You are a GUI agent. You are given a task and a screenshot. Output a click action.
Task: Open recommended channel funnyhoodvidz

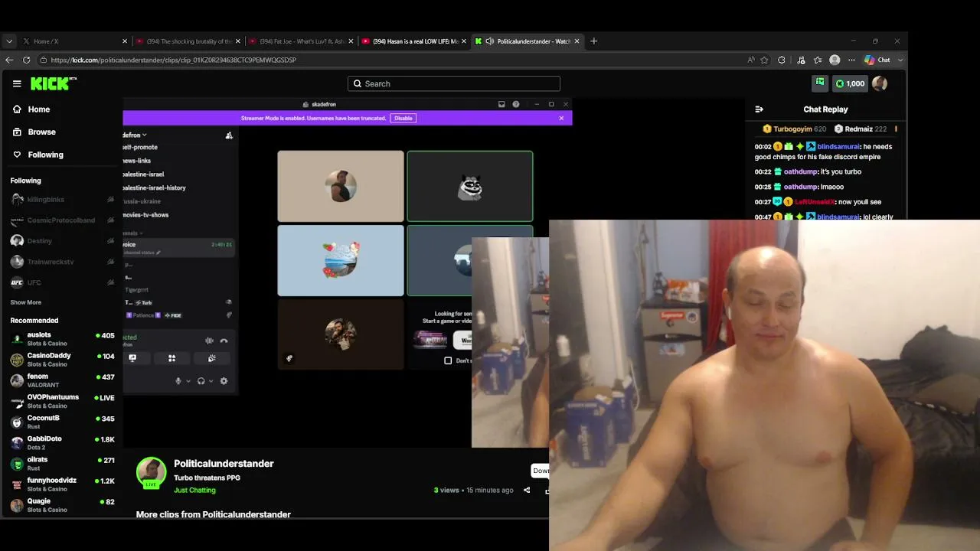61,484
